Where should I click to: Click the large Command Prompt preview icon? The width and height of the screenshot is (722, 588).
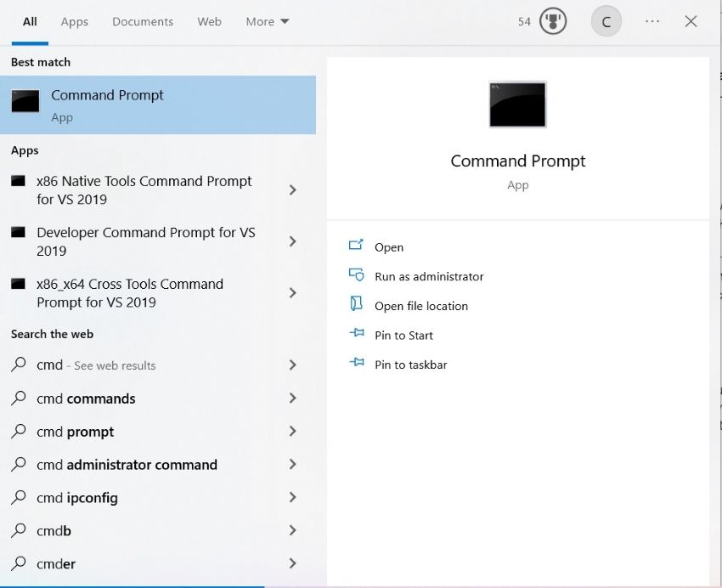pos(517,105)
